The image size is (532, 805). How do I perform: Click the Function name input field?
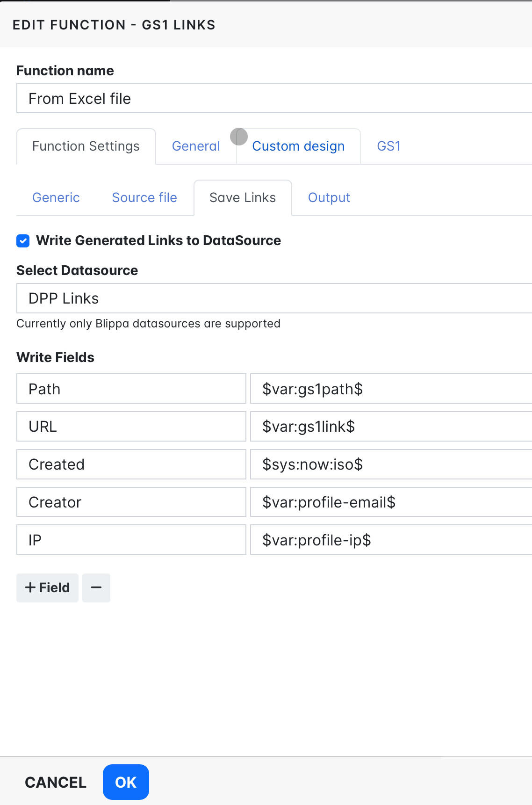point(274,99)
